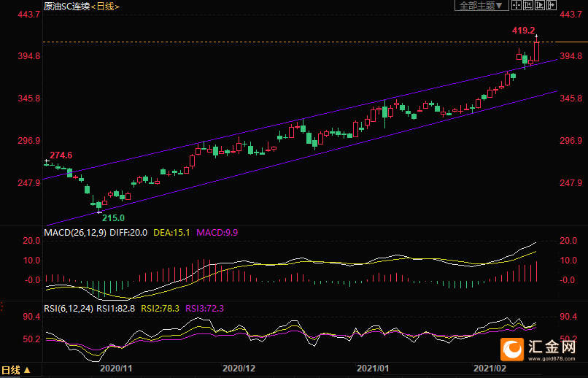
Task: Click the chart range-start marker icon
Action: (x=528, y=5)
